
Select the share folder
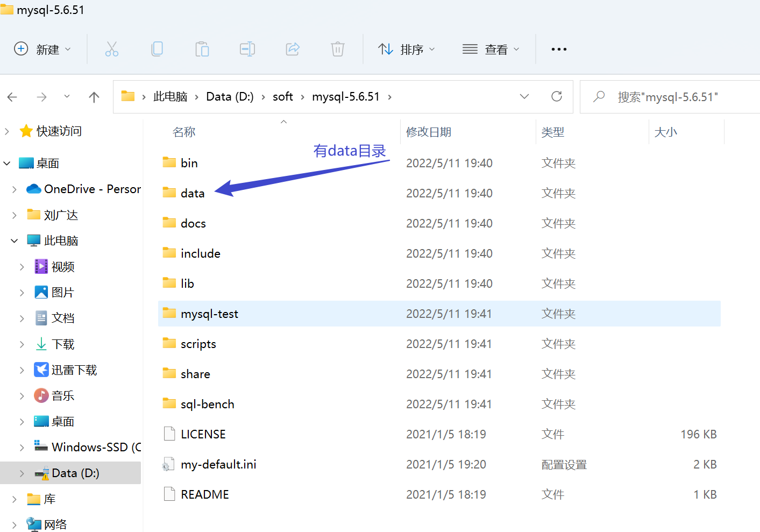(x=439, y=374)
